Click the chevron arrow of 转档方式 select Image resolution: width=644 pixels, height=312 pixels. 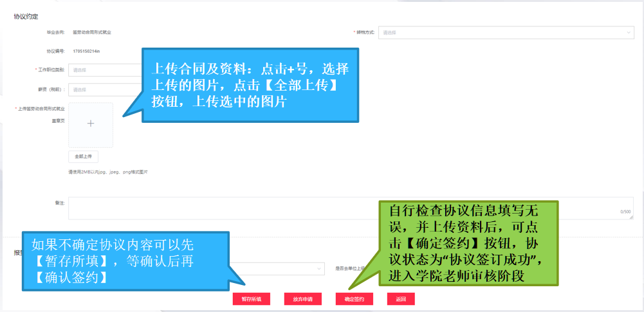(x=629, y=32)
